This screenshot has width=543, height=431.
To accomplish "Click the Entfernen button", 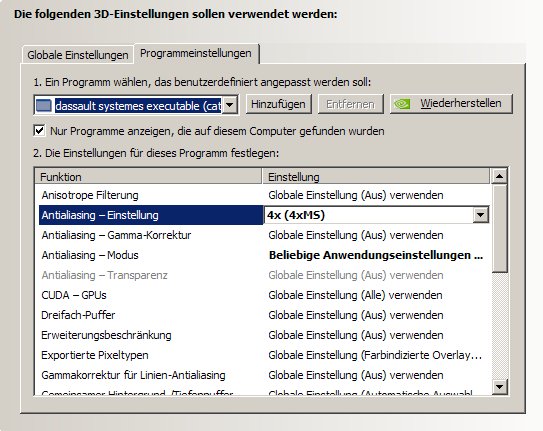I will point(350,104).
